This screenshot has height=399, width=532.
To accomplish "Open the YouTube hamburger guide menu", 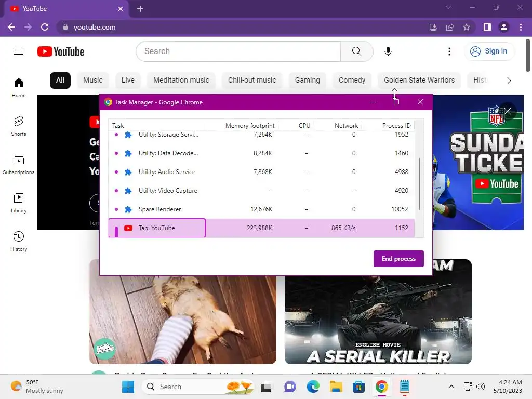I will 19,51.
